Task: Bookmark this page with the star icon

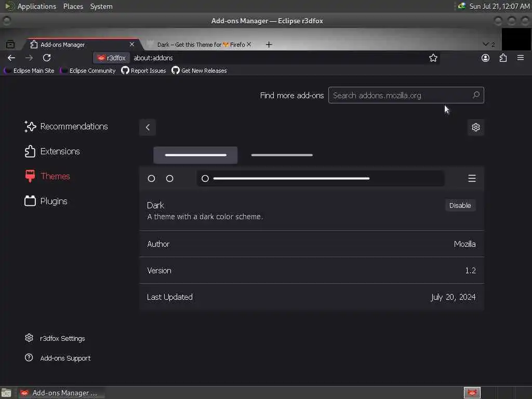Action: 433,58
